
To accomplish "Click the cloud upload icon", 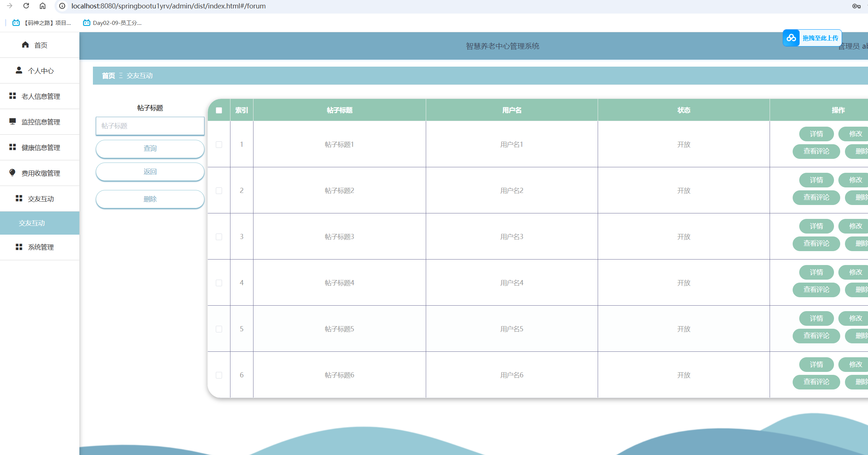I will point(791,38).
